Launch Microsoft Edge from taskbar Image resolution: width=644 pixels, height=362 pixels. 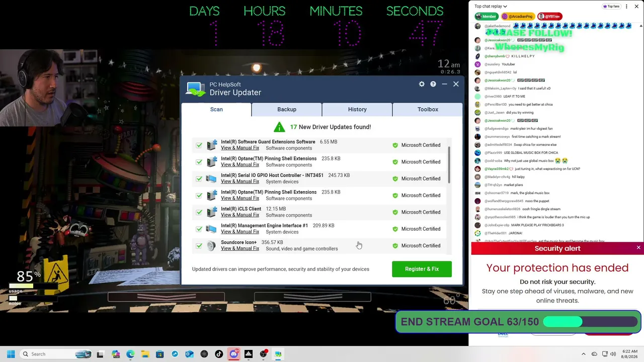130,354
